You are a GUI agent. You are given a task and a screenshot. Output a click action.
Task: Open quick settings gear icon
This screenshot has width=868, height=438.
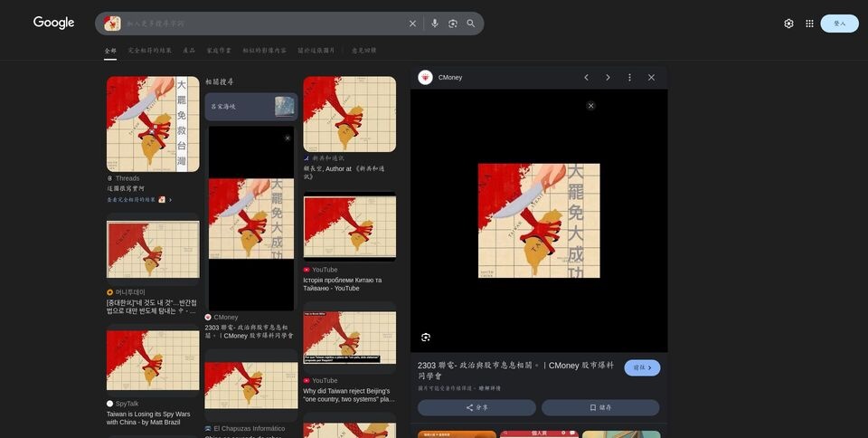tap(788, 24)
